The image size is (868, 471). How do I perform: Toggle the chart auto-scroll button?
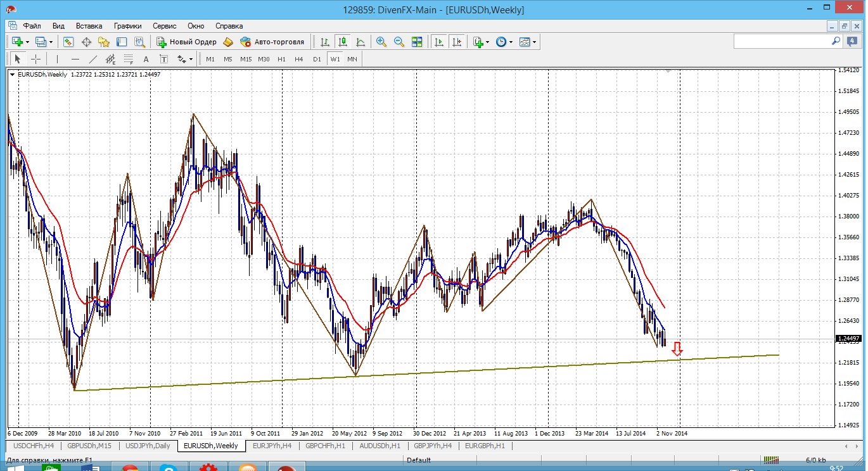click(x=438, y=42)
